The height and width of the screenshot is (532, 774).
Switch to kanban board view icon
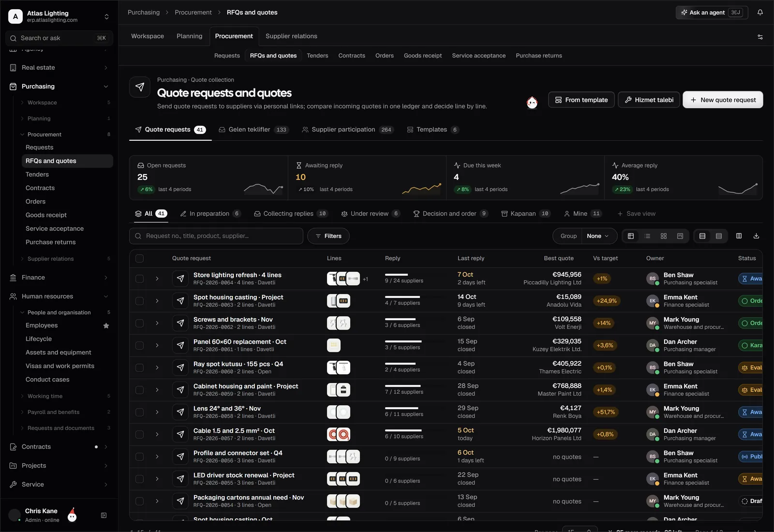click(680, 236)
